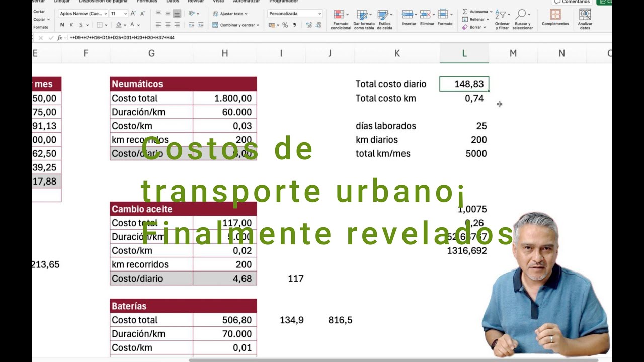This screenshot has height=362, width=644.
Task: Decrease font size with the smaller A icon
Action: coord(142,14)
